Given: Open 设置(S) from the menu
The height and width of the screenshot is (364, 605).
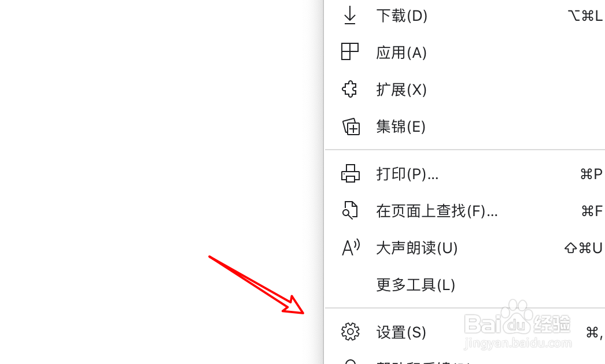Looking at the screenshot, I should click(x=464, y=332).
